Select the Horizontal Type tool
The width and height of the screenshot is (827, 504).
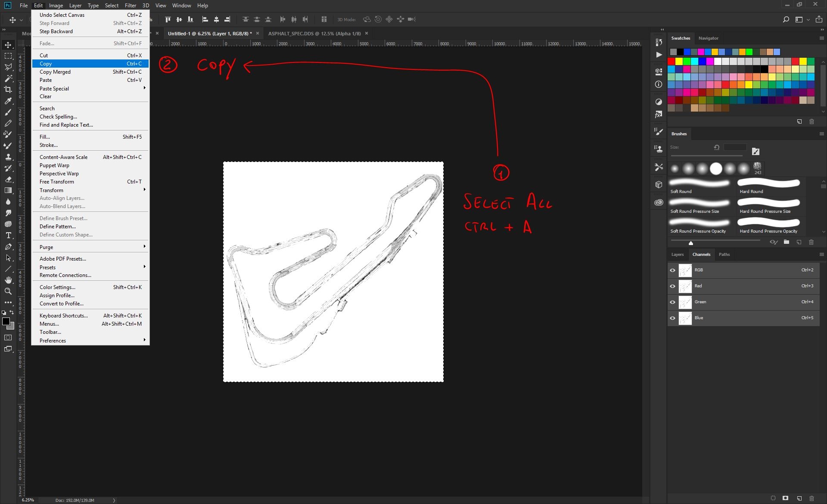pyautogui.click(x=8, y=235)
